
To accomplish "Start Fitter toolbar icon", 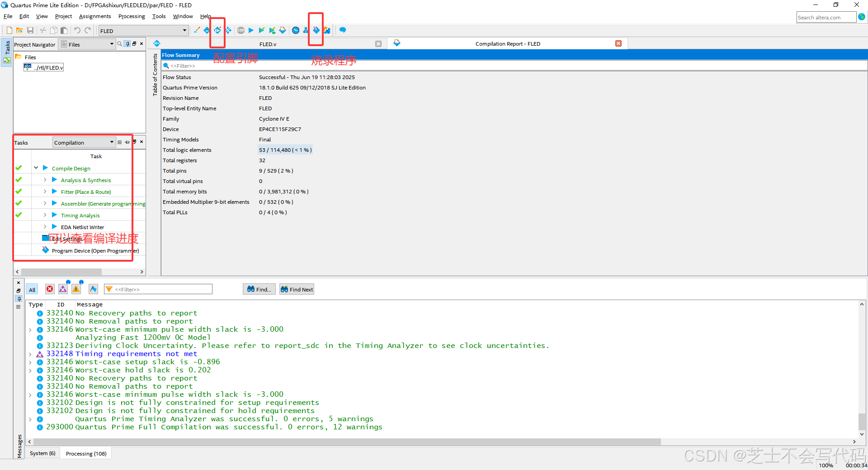I will (x=283, y=30).
